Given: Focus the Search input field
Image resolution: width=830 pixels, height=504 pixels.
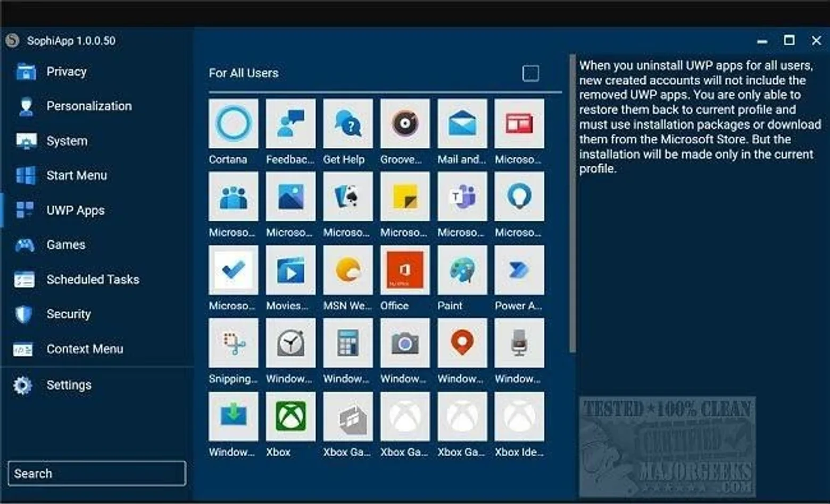Looking at the screenshot, I should (x=97, y=473).
